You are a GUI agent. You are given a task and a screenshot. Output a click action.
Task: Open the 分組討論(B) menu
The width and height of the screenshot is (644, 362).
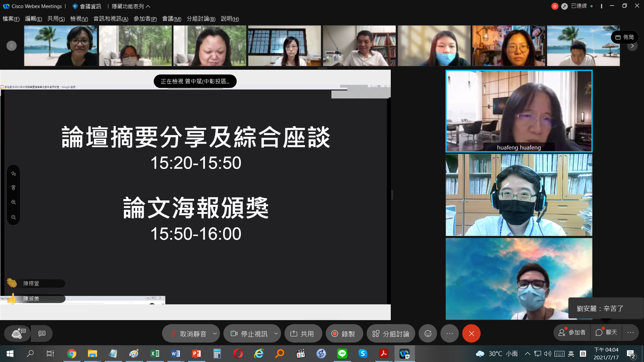pyautogui.click(x=201, y=19)
